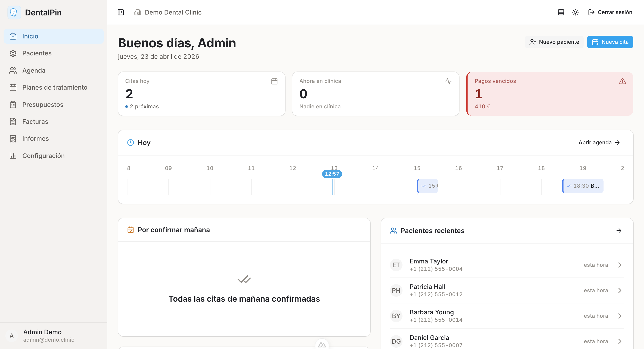
Task: Click the 12:57 time marker on today's timeline
Action: [332, 174]
